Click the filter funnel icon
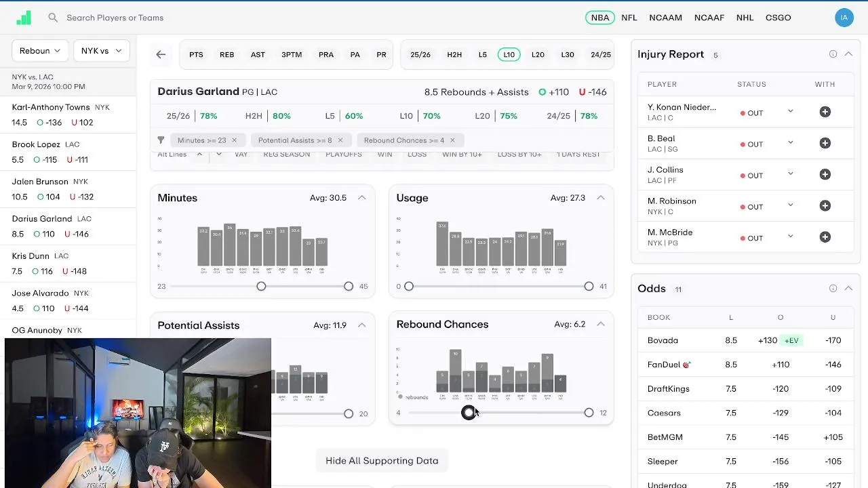Screen dimensions: 868x488 [161, 140]
